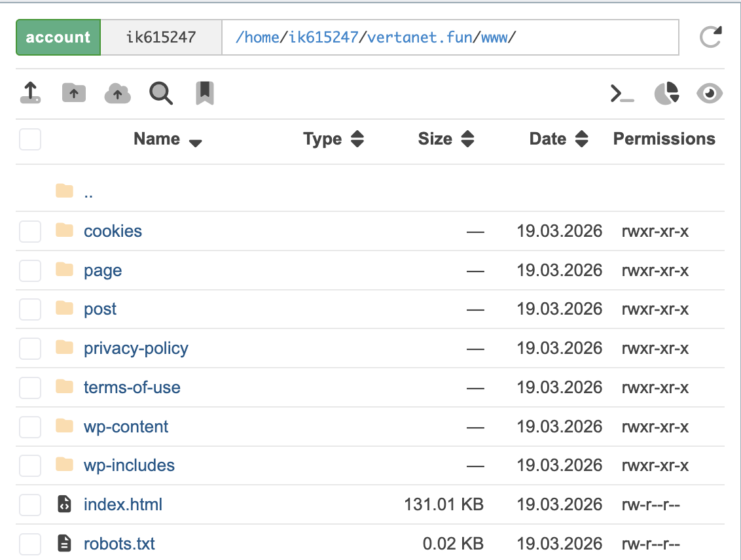Viewport: 741px width, 560px height.
Task: Click the bookmark icon in toolbar
Action: 205,93
